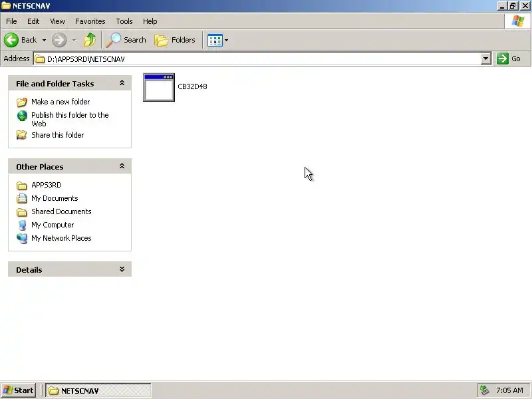Open My Network Places link
The height and width of the screenshot is (399, 532).
(x=61, y=238)
